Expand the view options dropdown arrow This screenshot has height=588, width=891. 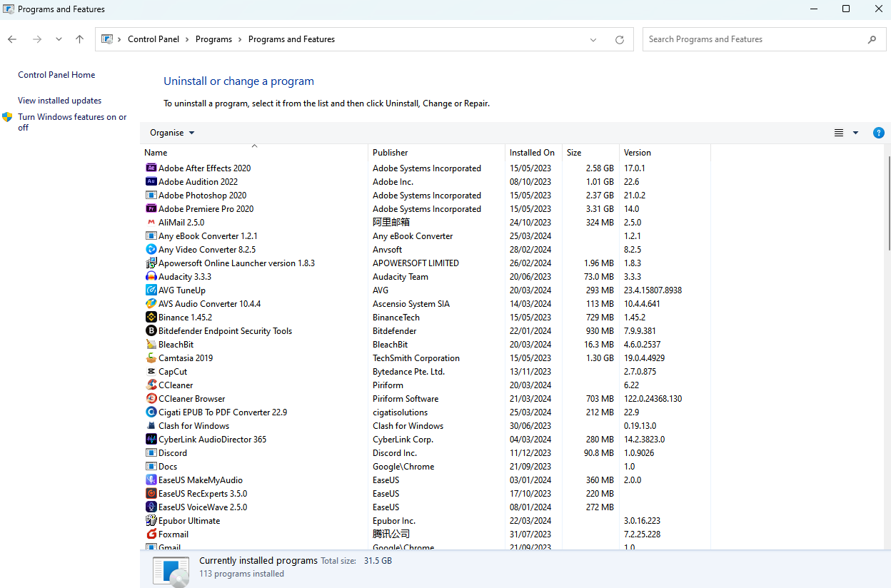click(x=855, y=133)
